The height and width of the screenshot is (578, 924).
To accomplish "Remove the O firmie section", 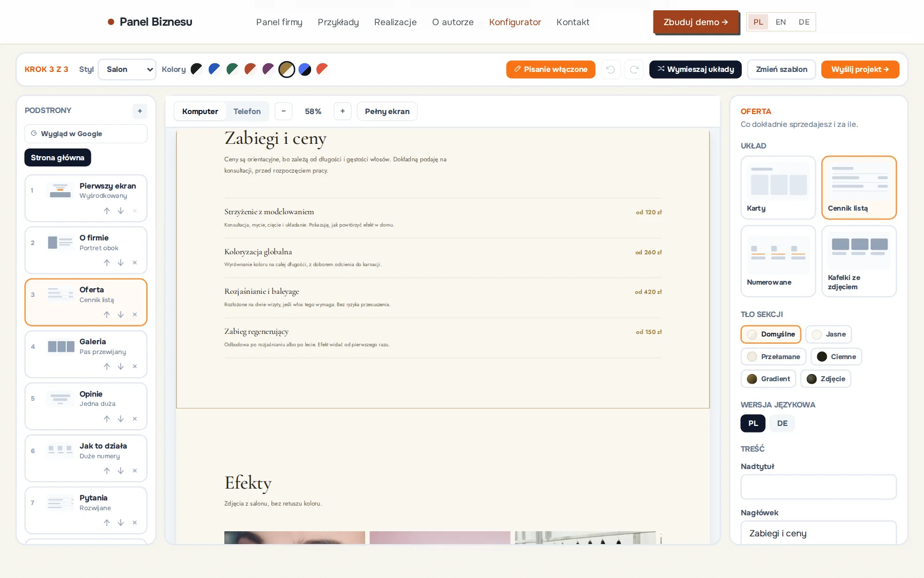I will [x=135, y=263].
